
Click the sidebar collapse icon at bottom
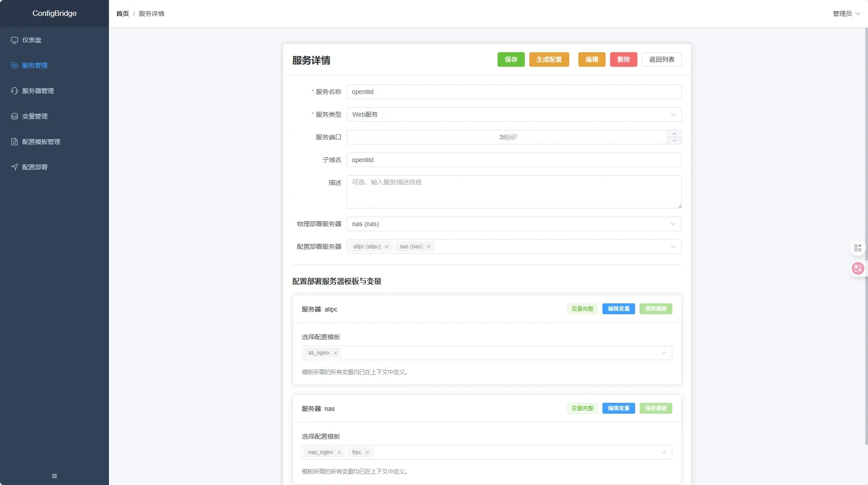pyautogui.click(x=54, y=475)
